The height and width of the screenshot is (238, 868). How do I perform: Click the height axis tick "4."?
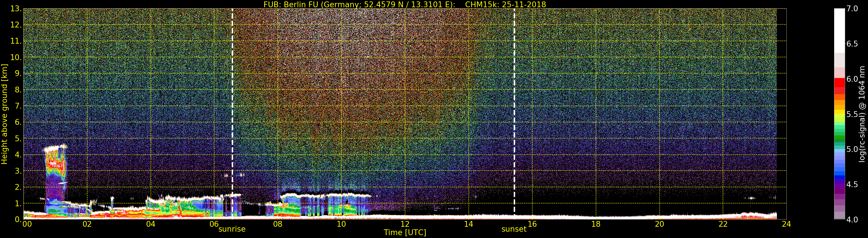(x=18, y=155)
